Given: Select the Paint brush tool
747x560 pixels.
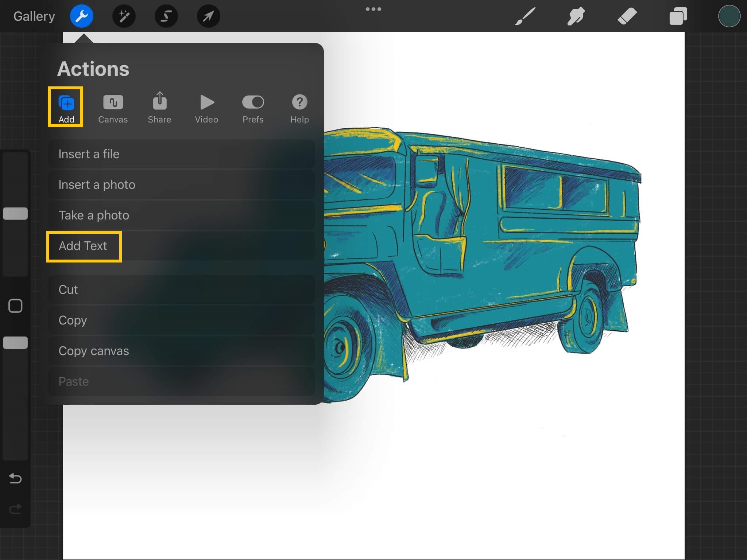Looking at the screenshot, I should pyautogui.click(x=525, y=16).
